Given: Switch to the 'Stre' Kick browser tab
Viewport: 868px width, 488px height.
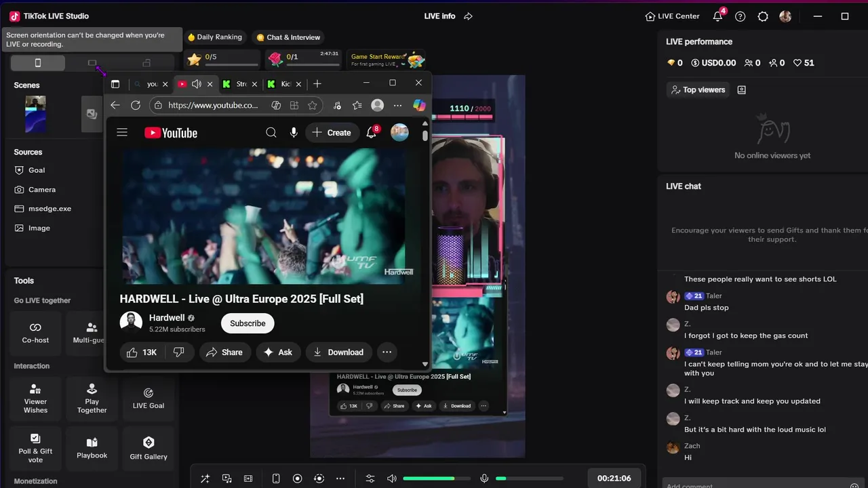Looking at the screenshot, I should point(241,84).
